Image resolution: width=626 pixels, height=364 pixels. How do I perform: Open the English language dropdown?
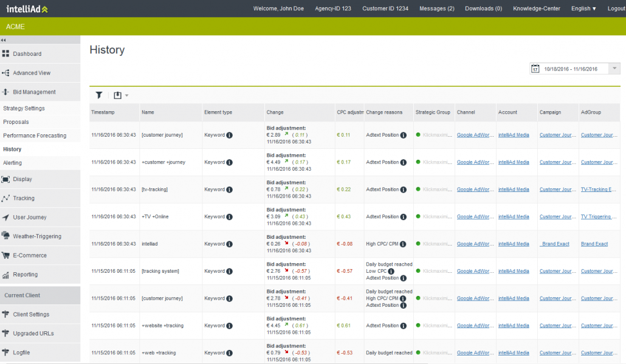pos(583,9)
